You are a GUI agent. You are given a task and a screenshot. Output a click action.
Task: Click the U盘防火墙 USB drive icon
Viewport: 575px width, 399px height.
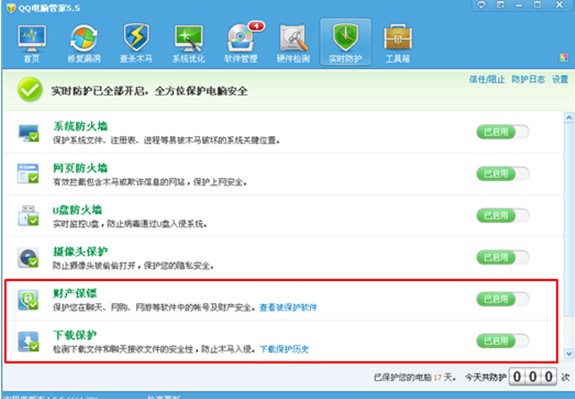[x=28, y=216]
